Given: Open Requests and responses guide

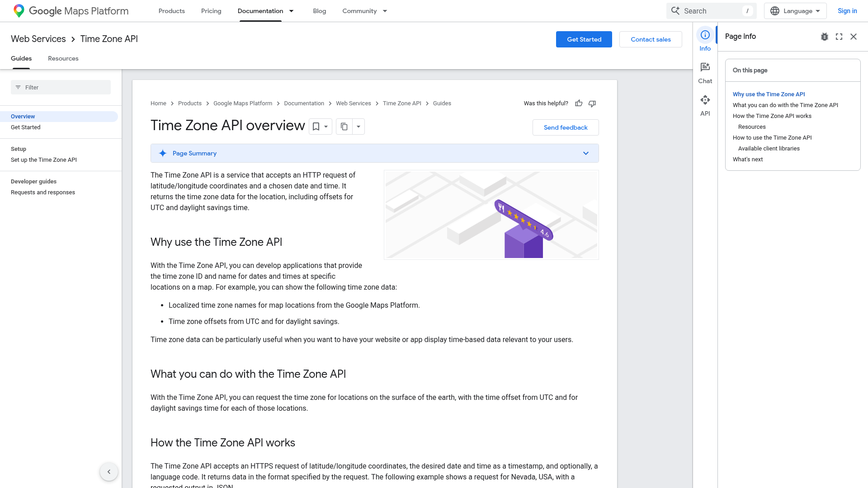Looking at the screenshot, I should (x=43, y=192).
